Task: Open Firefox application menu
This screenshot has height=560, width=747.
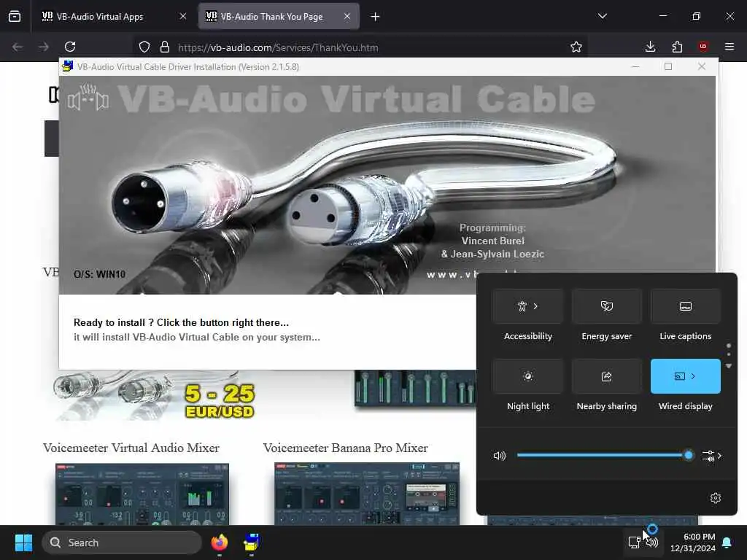Action: [x=729, y=47]
